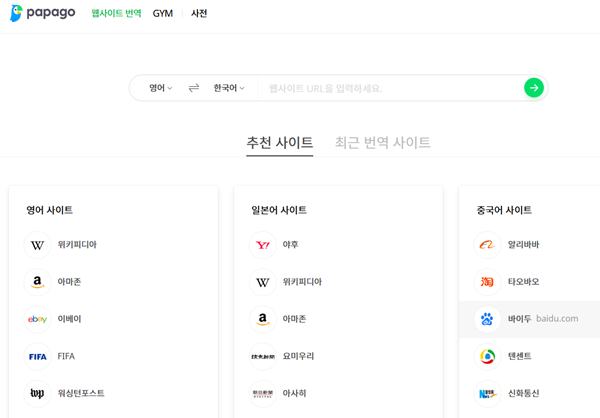Open the Amazon icon under 일본어 사이트
The height and width of the screenshot is (418, 600).
click(262, 319)
